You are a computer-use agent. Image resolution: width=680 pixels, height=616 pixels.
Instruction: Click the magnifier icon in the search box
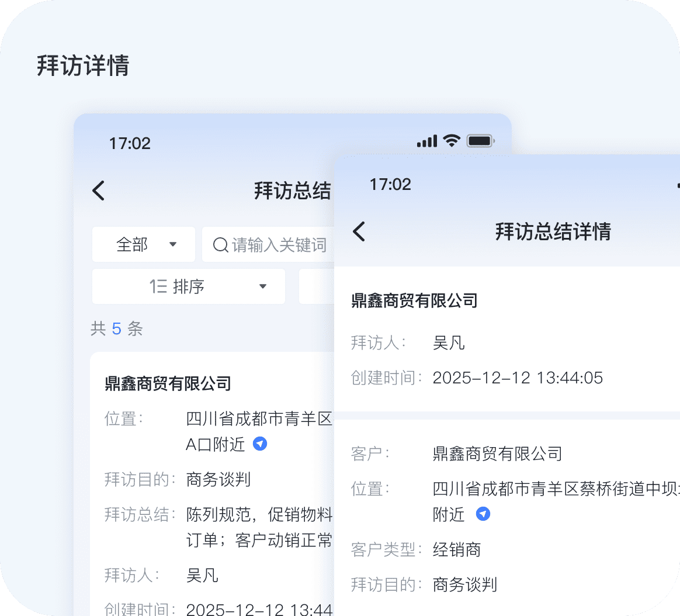click(220, 245)
